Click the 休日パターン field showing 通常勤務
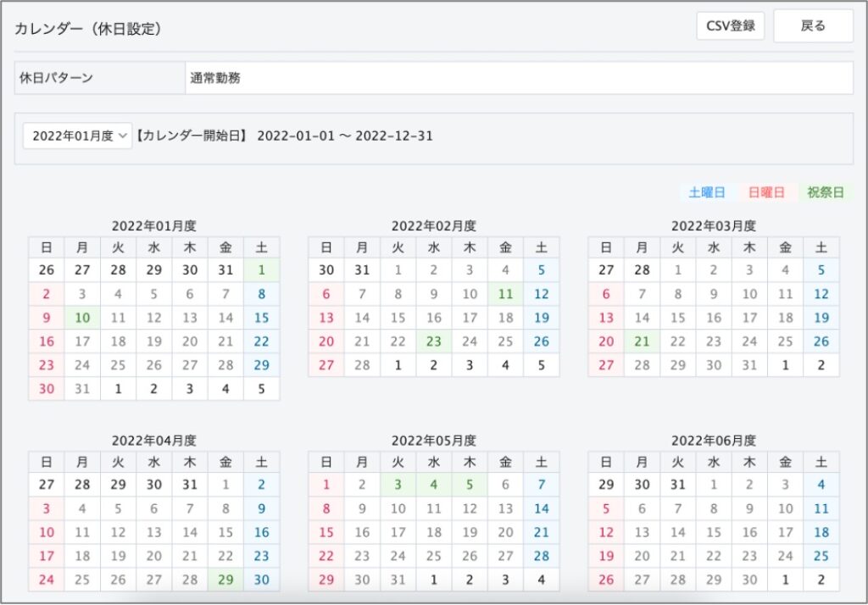Viewport: 868px width, 605px height. (519, 78)
